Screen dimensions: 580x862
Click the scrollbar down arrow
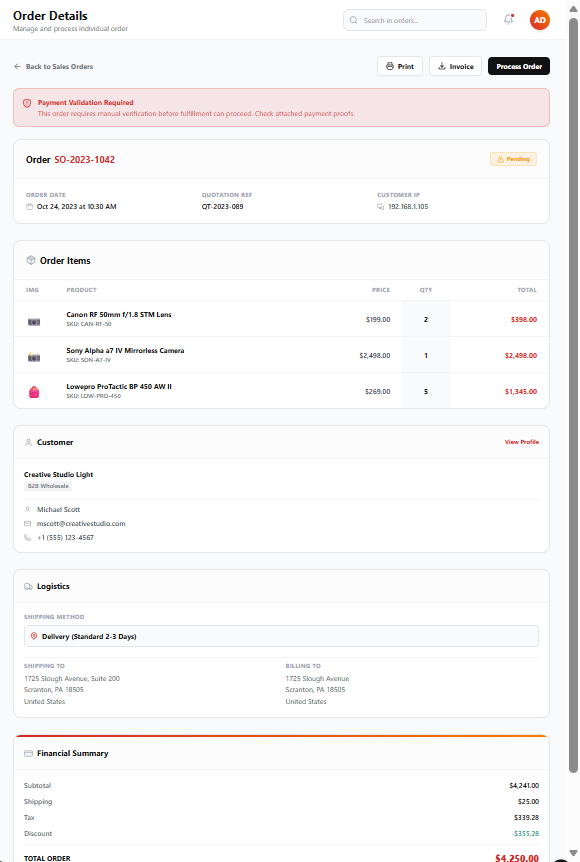(573, 853)
